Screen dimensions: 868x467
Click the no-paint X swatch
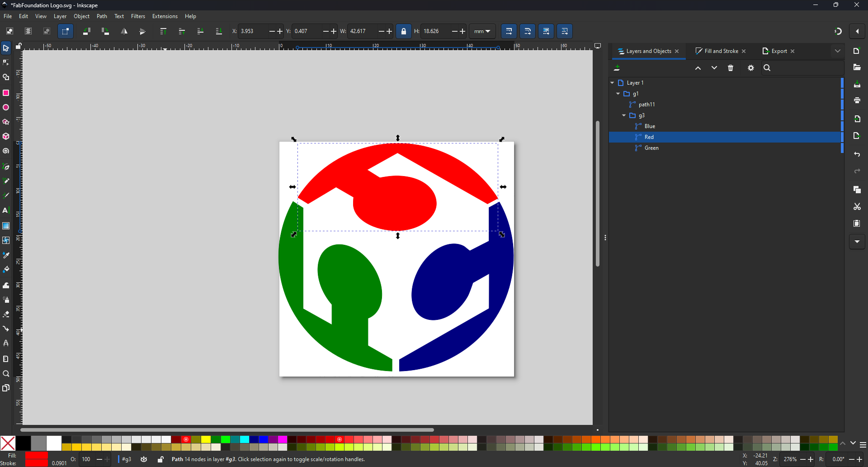[x=8, y=443]
